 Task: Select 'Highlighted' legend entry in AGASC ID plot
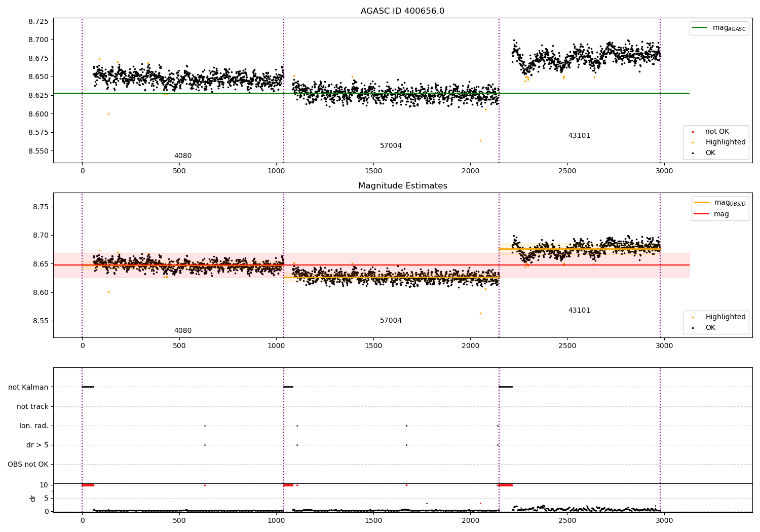tap(725, 142)
